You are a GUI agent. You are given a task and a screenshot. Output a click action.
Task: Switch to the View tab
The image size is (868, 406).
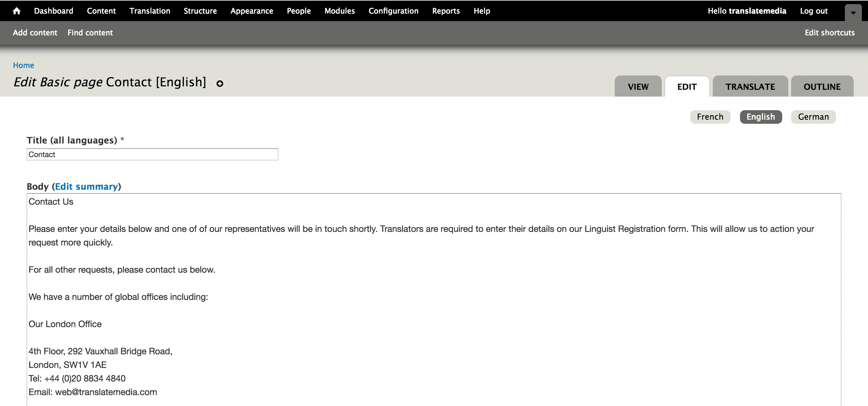tap(638, 86)
